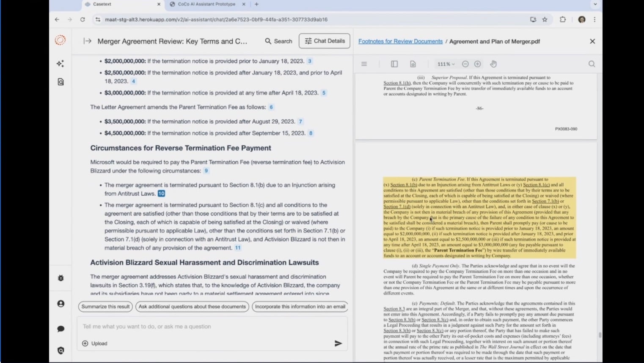Open the document search sidebar icon
Image resolution: width=644 pixels, height=363 pixels.
coord(61,82)
